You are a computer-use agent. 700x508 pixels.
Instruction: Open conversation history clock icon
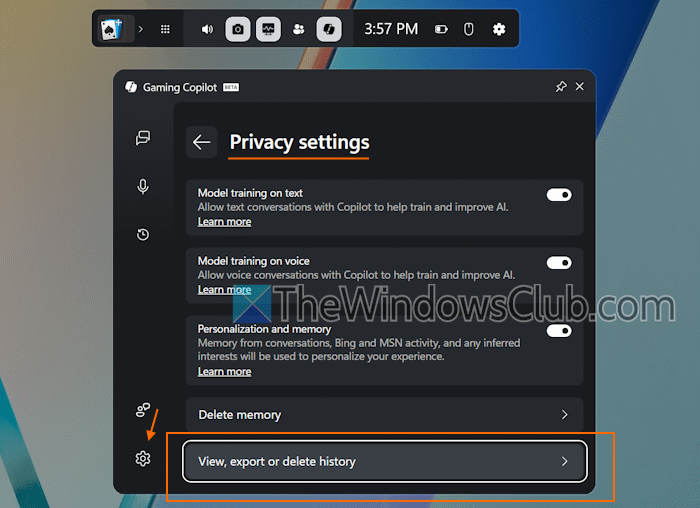[x=143, y=234]
